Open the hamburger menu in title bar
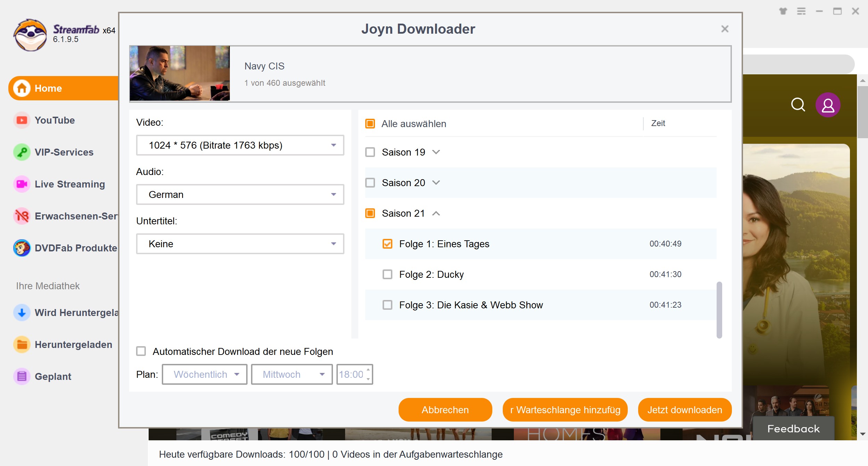 point(801,11)
